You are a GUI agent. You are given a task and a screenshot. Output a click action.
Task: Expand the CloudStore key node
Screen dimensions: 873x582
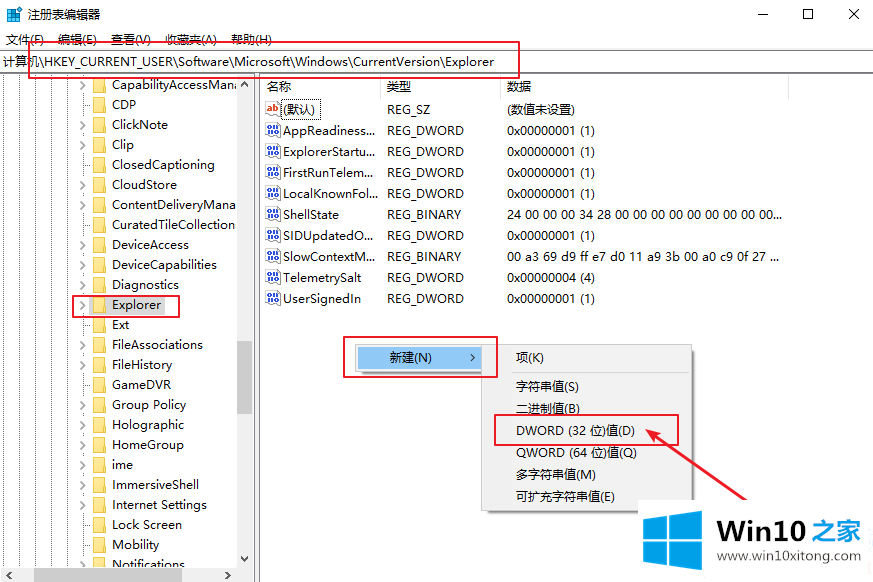click(x=82, y=185)
